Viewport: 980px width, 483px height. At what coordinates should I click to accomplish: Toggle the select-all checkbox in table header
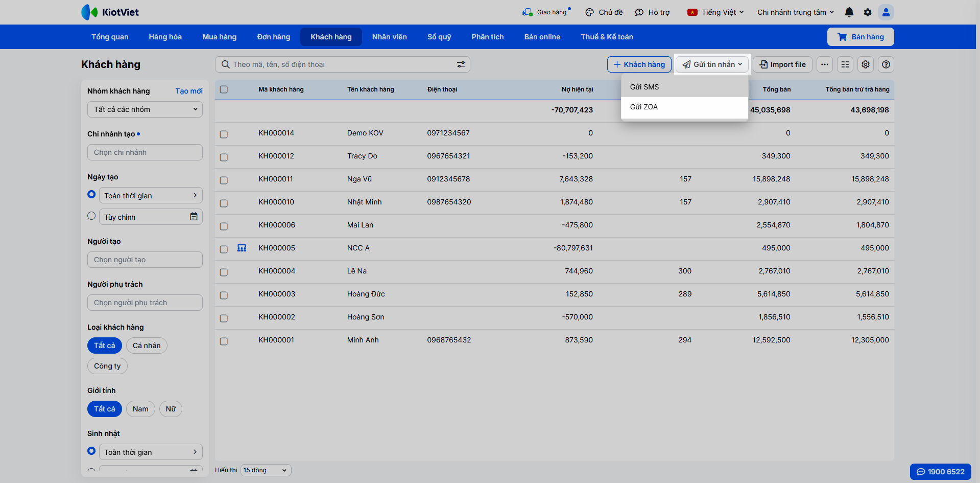coord(224,89)
